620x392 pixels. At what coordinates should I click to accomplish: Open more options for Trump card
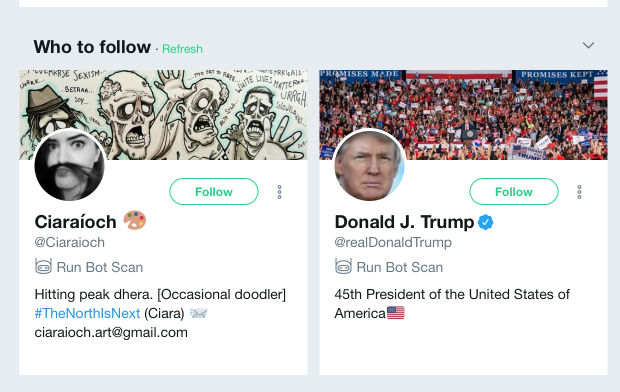[579, 192]
